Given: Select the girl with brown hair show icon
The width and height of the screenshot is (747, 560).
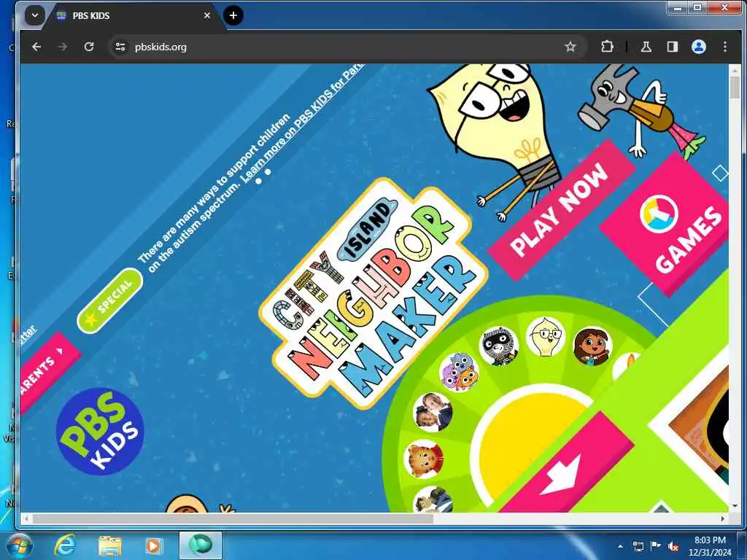Looking at the screenshot, I should coord(592,346).
